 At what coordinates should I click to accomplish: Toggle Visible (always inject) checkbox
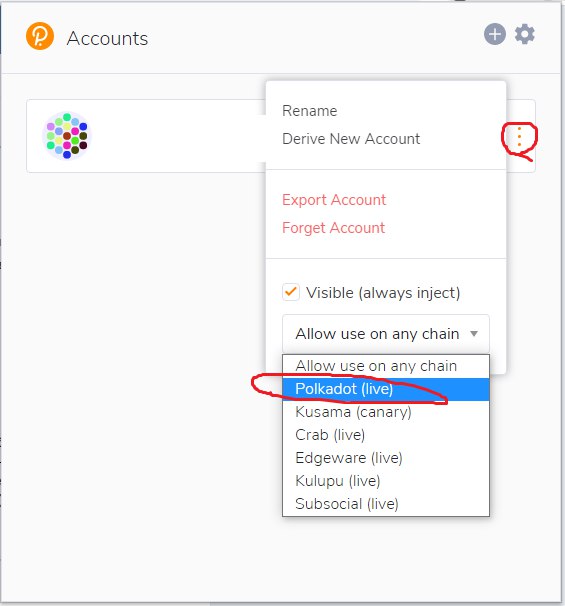(291, 292)
